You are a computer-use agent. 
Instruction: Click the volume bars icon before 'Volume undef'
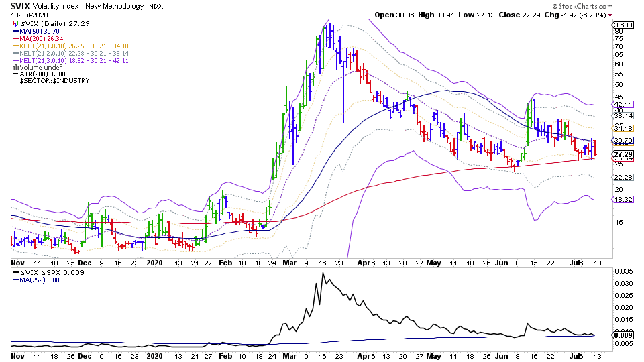tap(15, 67)
